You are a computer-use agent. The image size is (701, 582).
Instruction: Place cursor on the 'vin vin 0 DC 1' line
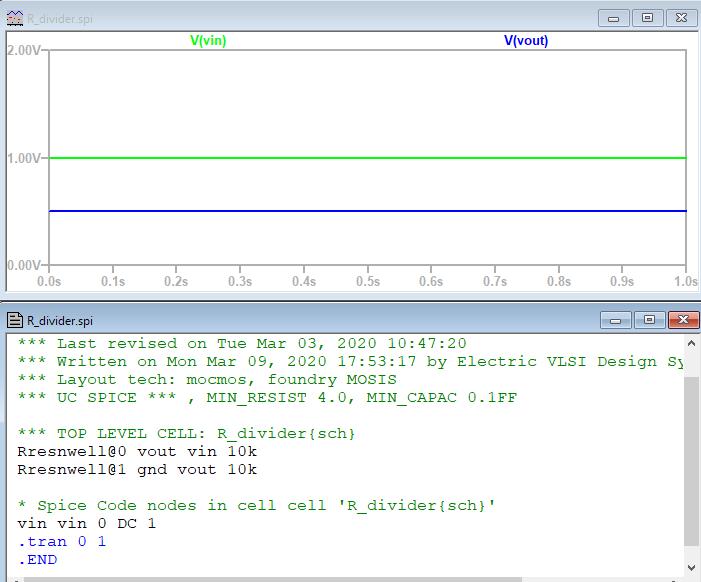(87, 523)
